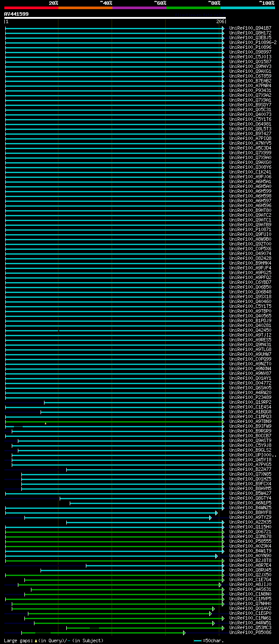
Task: Open hit UniRef100_Q9M4V3
Action: click(x=250, y=66)
